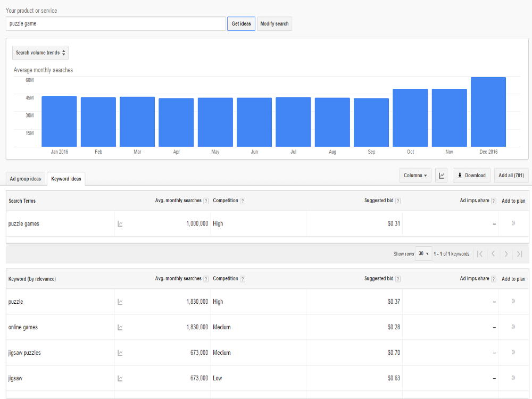Help icon beside Avg. monthly searches in Search Terms
This screenshot has height=399, width=532.
(205, 201)
